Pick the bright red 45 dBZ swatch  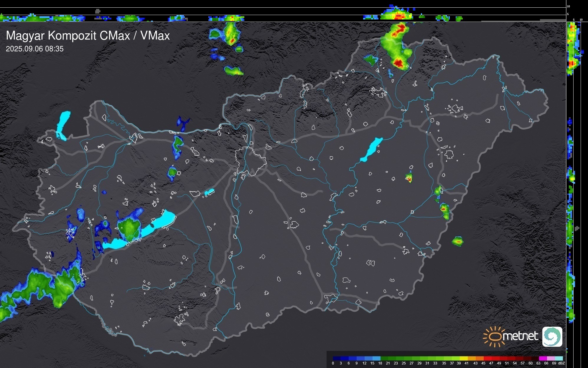click(x=487, y=359)
